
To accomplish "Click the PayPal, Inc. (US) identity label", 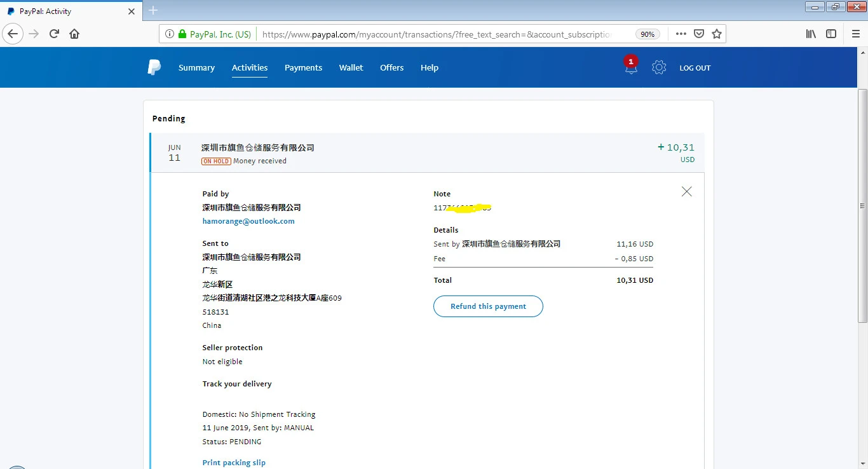I will coord(220,34).
